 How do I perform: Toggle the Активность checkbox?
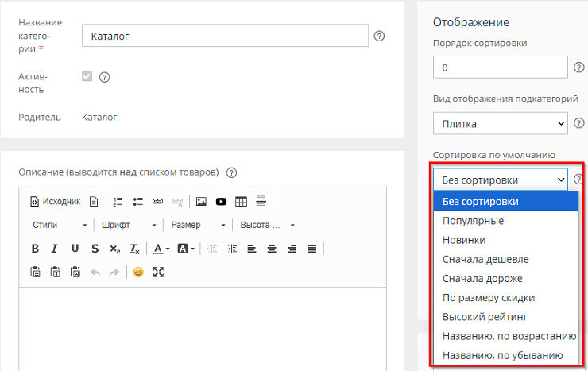tap(87, 77)
